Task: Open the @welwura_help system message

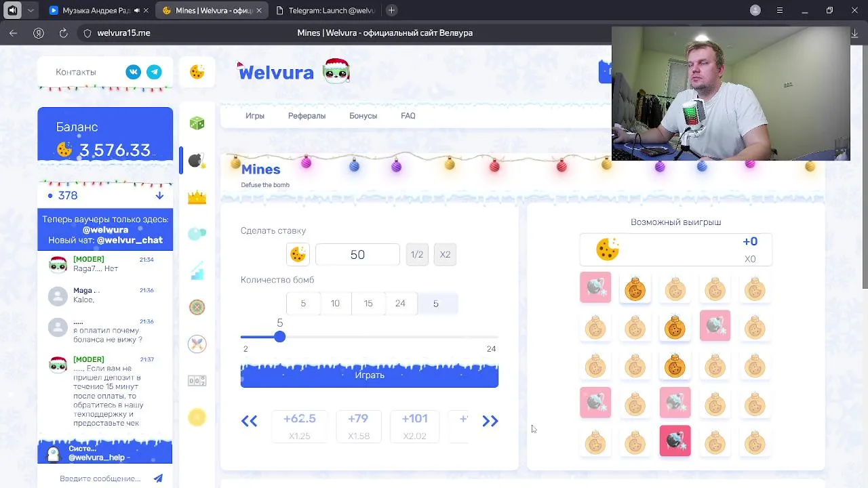Action: (x=105, y=453)
